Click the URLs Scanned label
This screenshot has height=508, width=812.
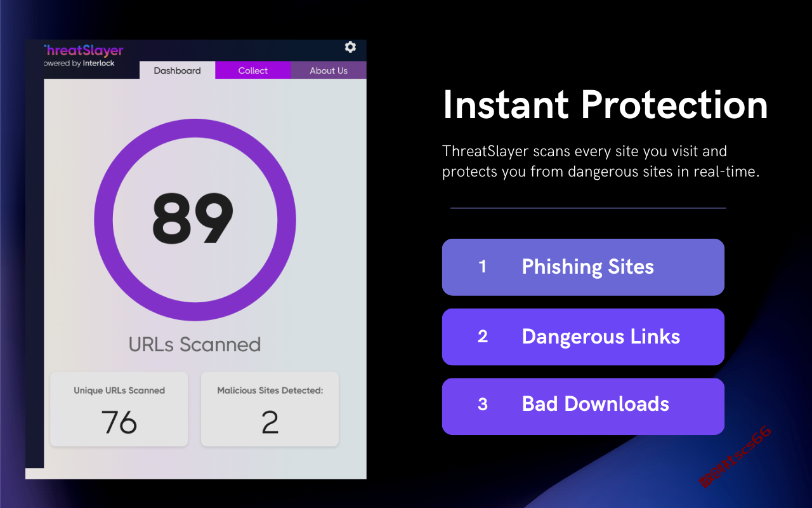[195, 344]
